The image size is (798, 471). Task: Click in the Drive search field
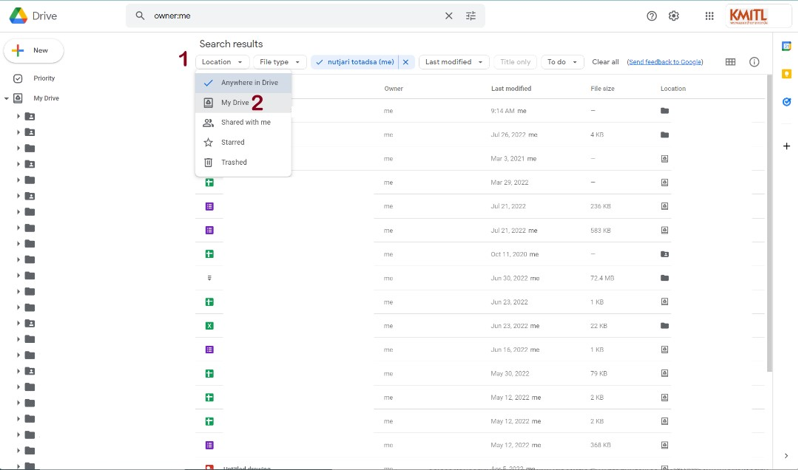(290, 16)
